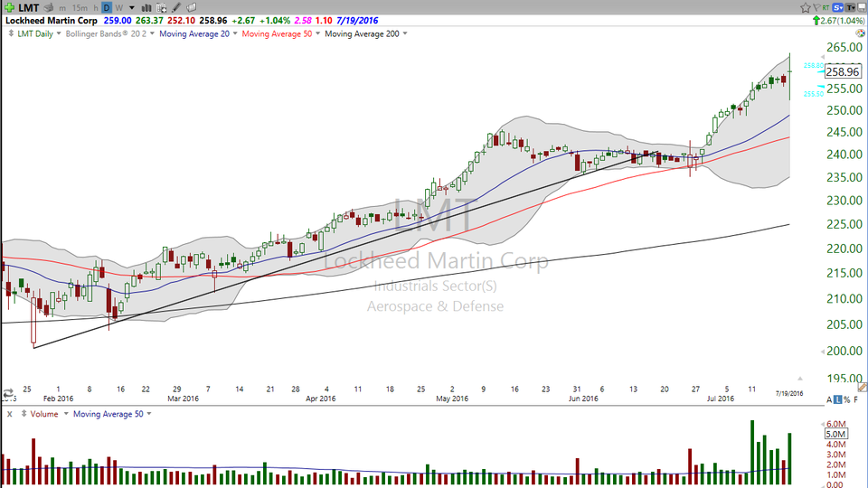Click the cyan 255.50 price marker
The height and width of the screenshot is (488, 868).
(x=813, y=94)
